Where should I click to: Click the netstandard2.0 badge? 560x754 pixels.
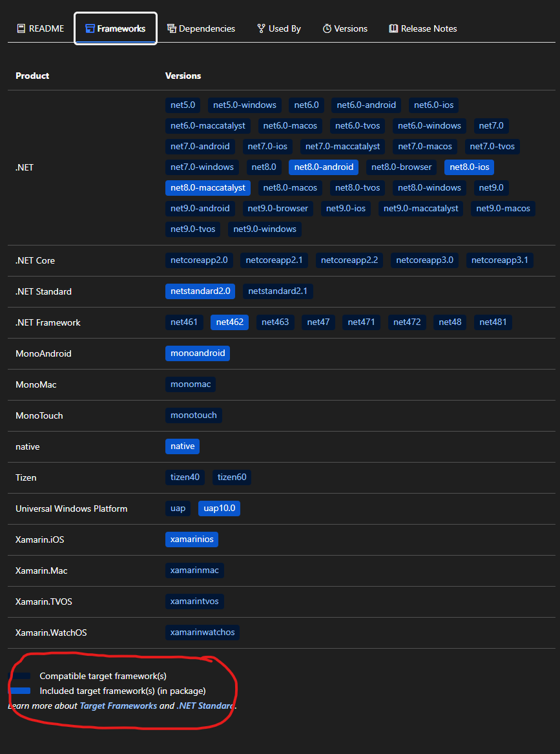tap(200, 291)
